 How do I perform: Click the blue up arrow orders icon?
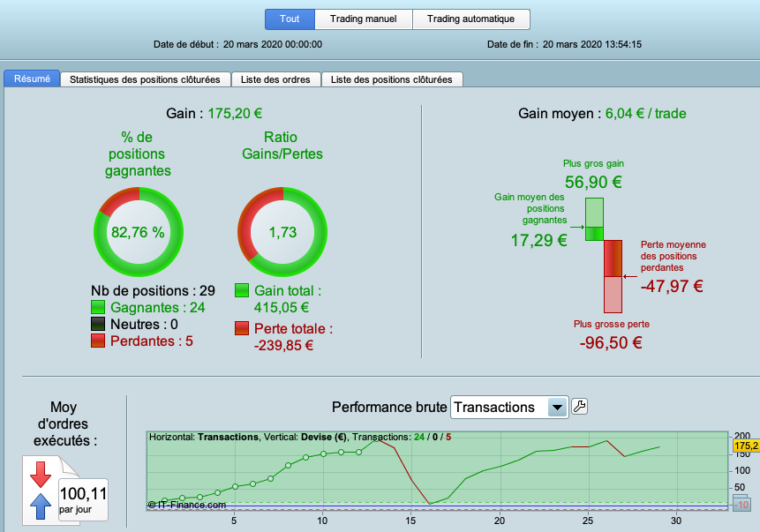(41, 506)
